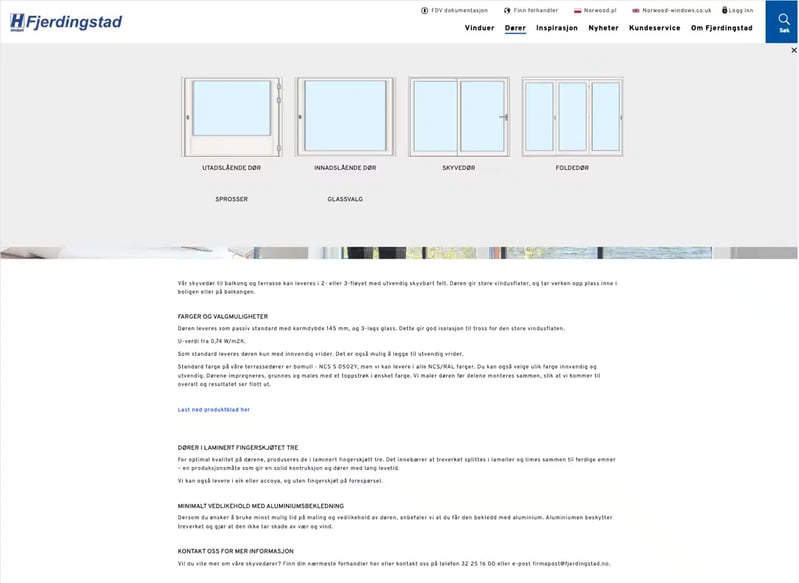
Task: Go to Nyheter
Action: pyautogui.click(x=603, y=28)
